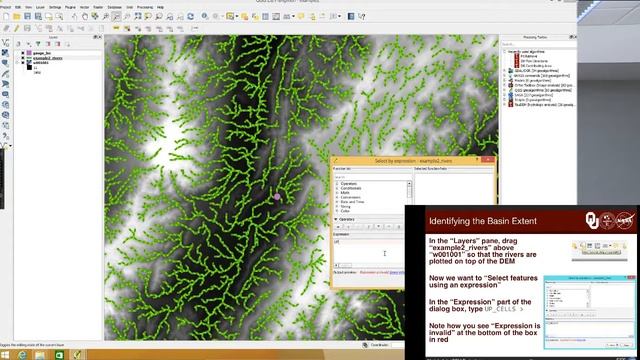Click the black color swatch under w001001
This screenshot has width=640, height=360.
tap(29, 68)
